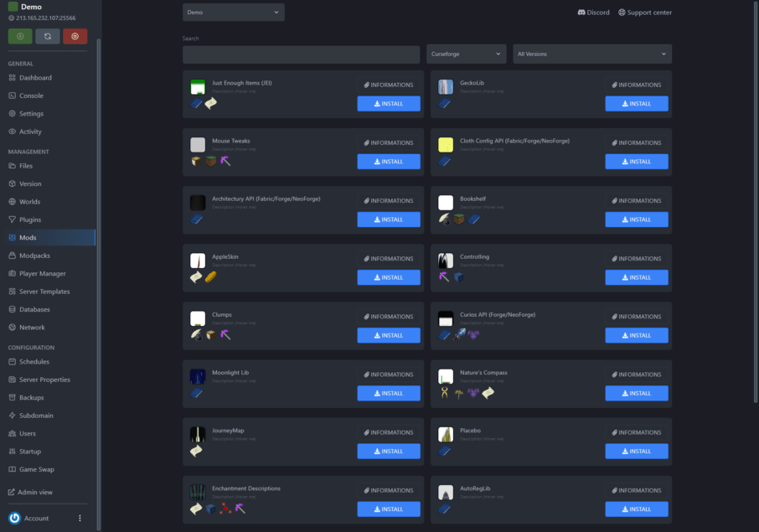Open the Curseforge source dropdown
The height and width of the screenshot is (532, 759).
(x=466, y=54)
